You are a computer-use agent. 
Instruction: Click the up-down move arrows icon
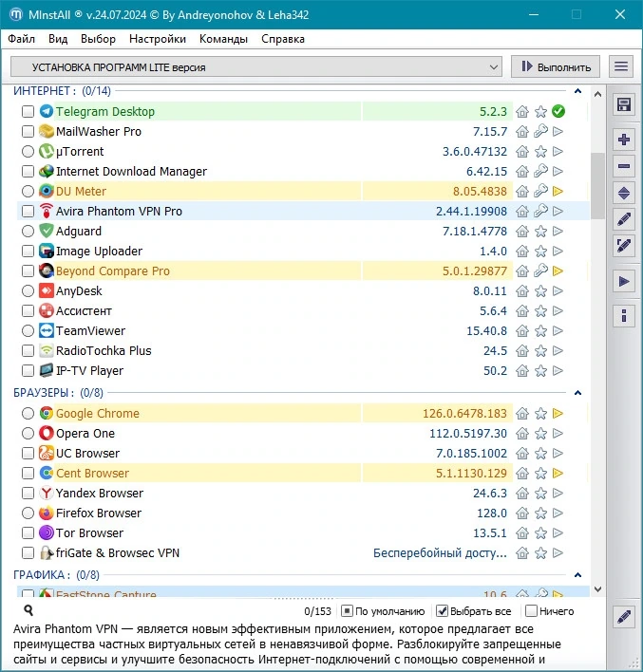pyautogui.click(x=624, y=194)
